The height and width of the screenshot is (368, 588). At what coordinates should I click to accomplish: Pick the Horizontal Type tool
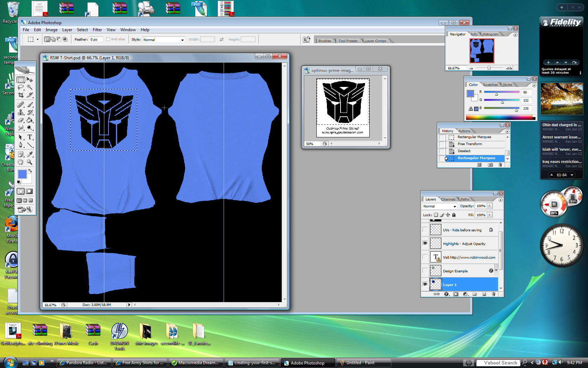(30, 137)
